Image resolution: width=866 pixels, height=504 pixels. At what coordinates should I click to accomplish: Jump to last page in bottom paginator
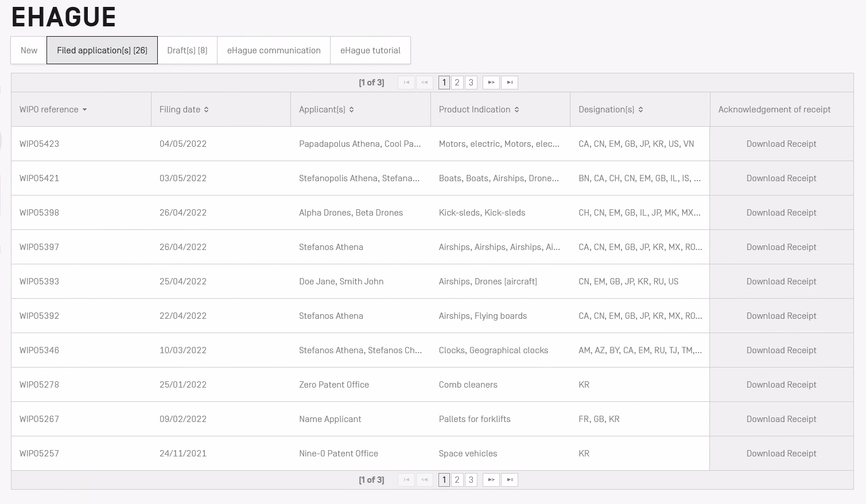coord(510,480)
